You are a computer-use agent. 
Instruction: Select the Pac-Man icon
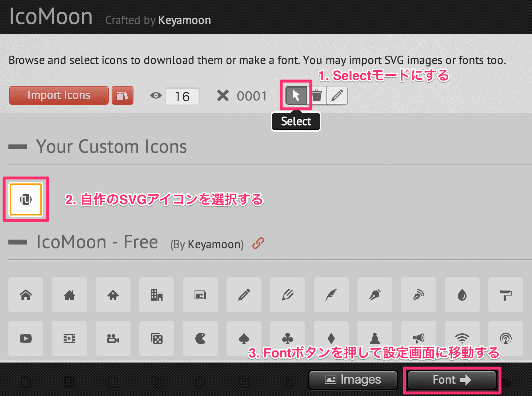point(200,338)
